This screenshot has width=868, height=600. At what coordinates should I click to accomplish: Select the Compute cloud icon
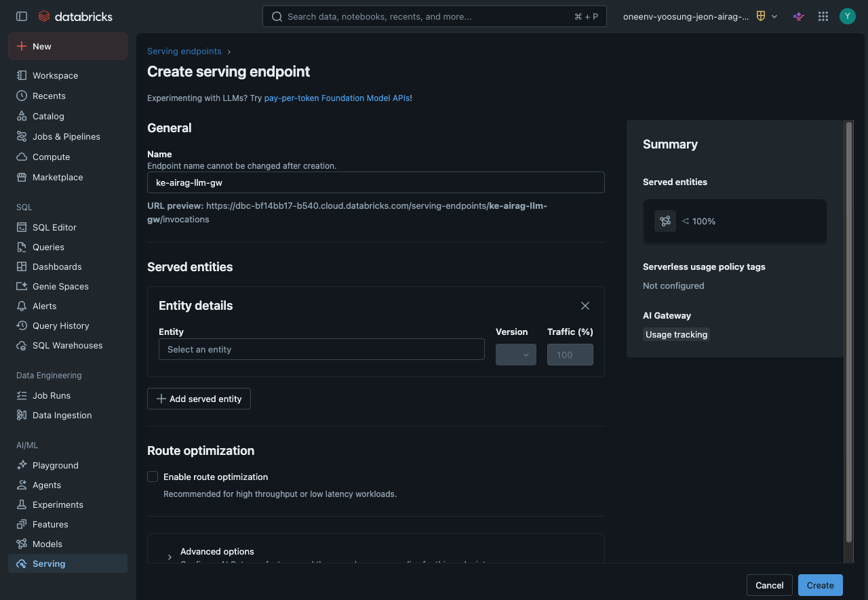pyautogui.click(x=22, y=157)
